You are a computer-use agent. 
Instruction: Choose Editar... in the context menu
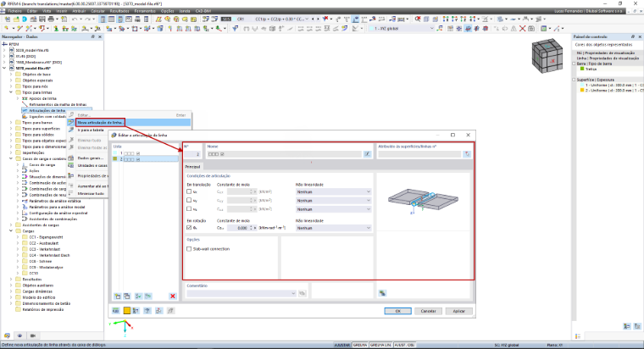pos(84,115)
